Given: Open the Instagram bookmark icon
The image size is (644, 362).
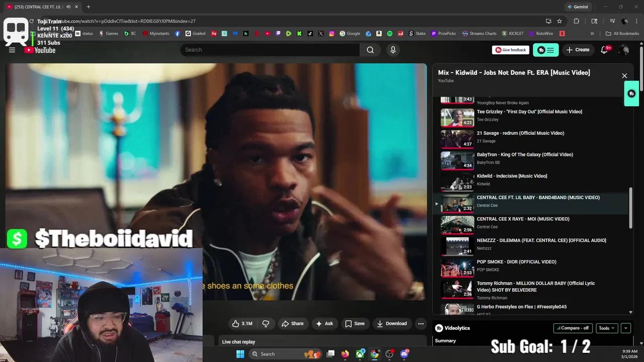Looking at the screenshot, I should point(332,34).
